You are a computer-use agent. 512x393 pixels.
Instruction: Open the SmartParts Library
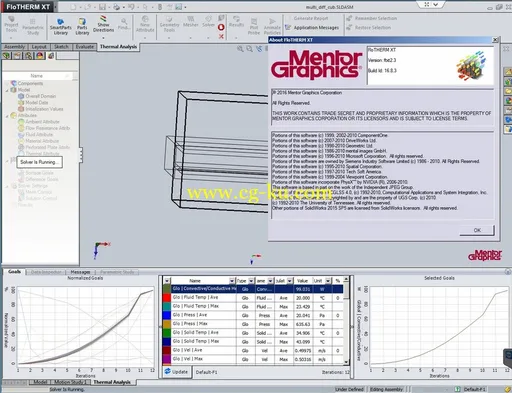coord(60,27)
